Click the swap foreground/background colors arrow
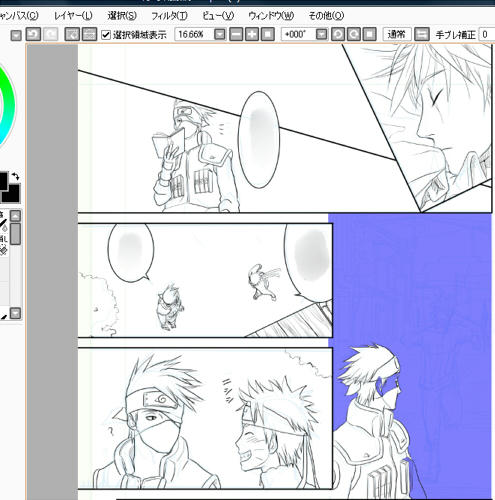 pyautogui.click(x=15, y=176)
